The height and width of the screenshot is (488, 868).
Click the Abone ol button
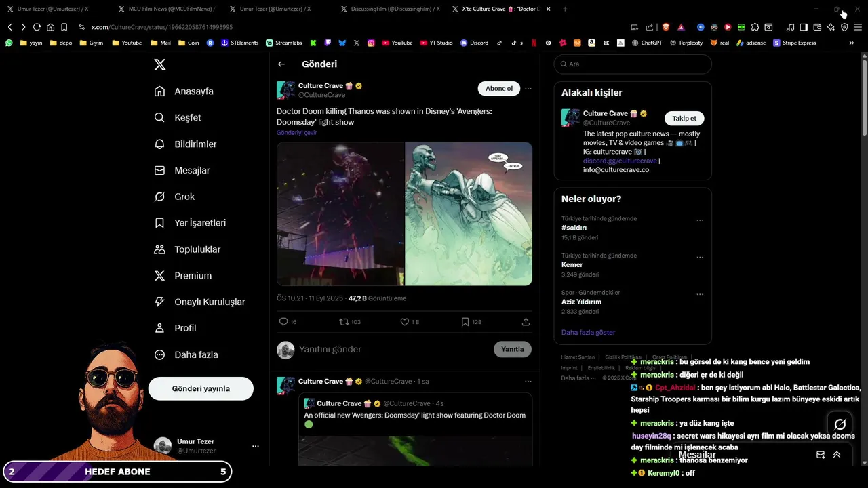pyautogui.click(x=499, y=89)
